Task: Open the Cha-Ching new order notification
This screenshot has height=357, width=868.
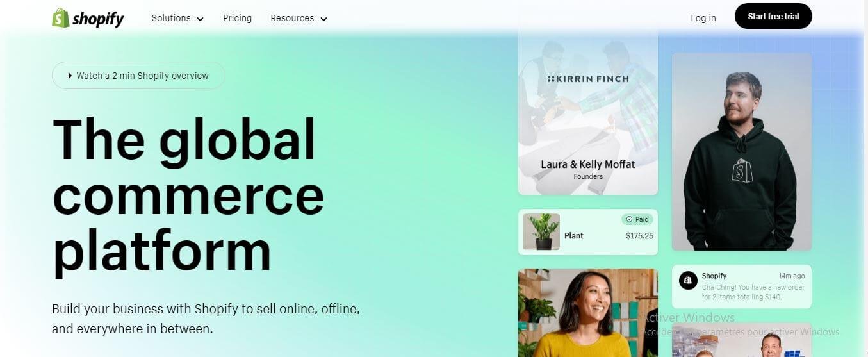Action: coord(742,292)
